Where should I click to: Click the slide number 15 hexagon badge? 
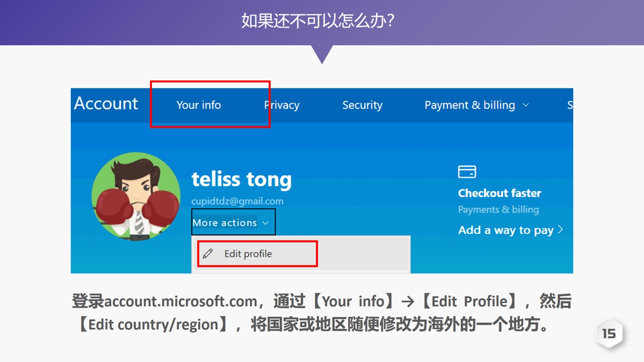[x=609, y=333]
